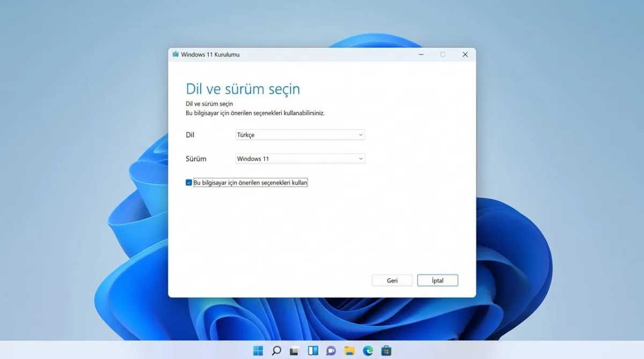Uncheck 'Bu bilgisayar için önerilen seçenekleri kullan'
This screenshot has height=359, width=644.
pyautogui.click(x=189, y=182)
